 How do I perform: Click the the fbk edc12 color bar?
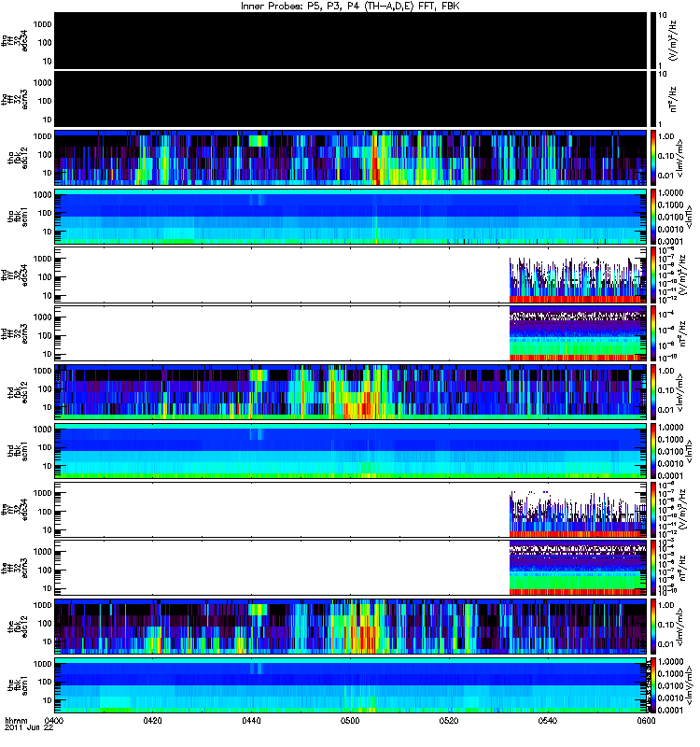[x=653, y=627]
